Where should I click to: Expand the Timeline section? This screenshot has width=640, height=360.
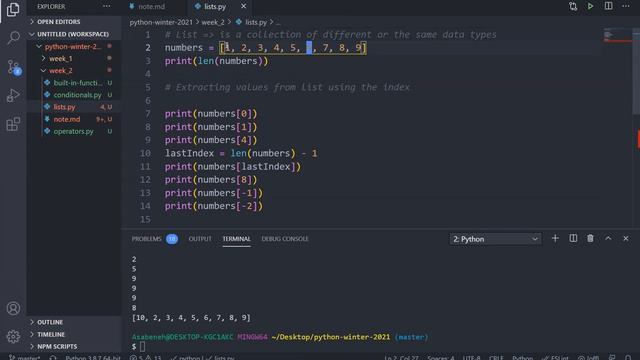[x=51, y=334]
